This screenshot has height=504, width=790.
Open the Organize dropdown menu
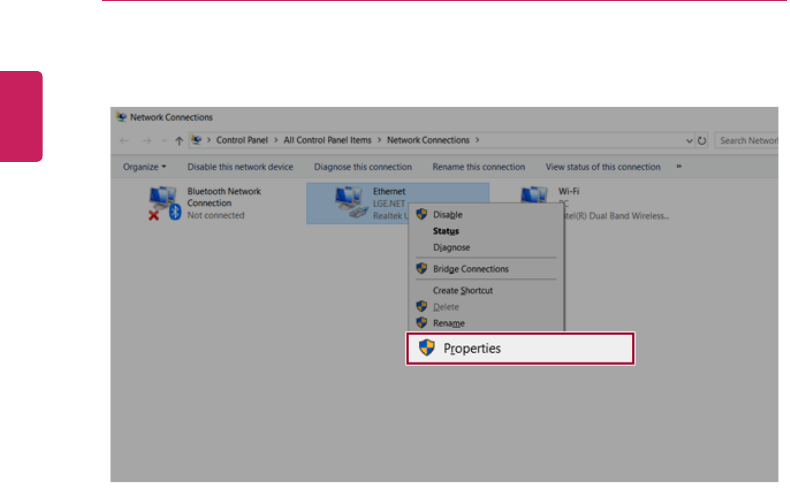pyautogui.click(x=144, y=167)
